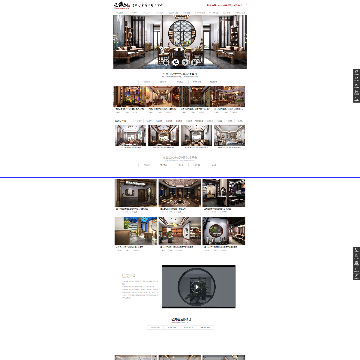
Task: Click the last circular icon on hero banner
Action: [195, 62]
